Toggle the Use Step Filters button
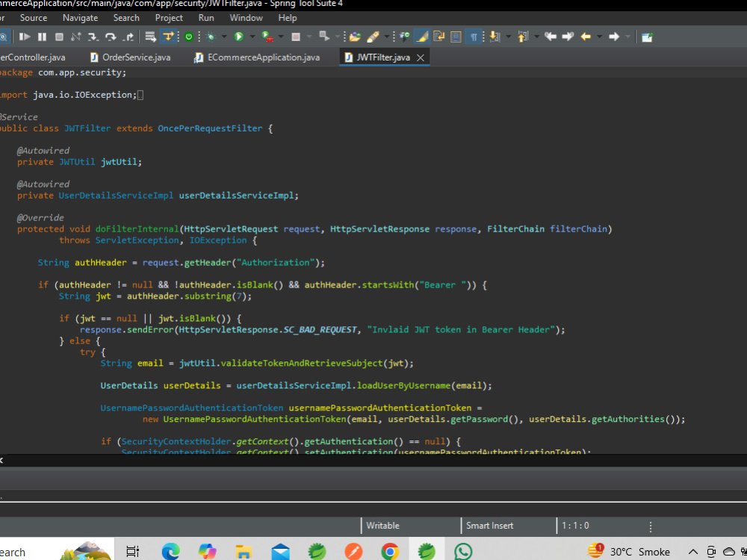 [168, 37]
